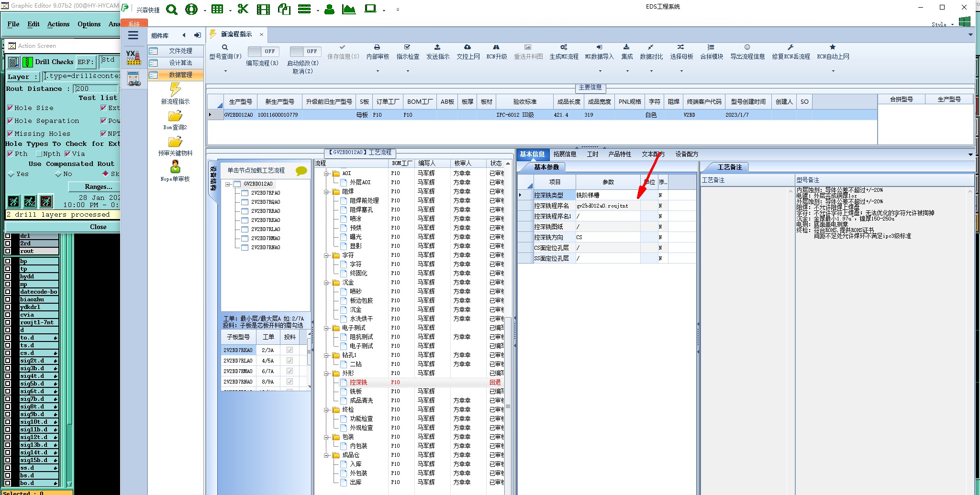The width and height of the screenshot is (980, 495).
Task: Click the green scissors icon in the quick toolbar
Action: [x=243, y=9]
